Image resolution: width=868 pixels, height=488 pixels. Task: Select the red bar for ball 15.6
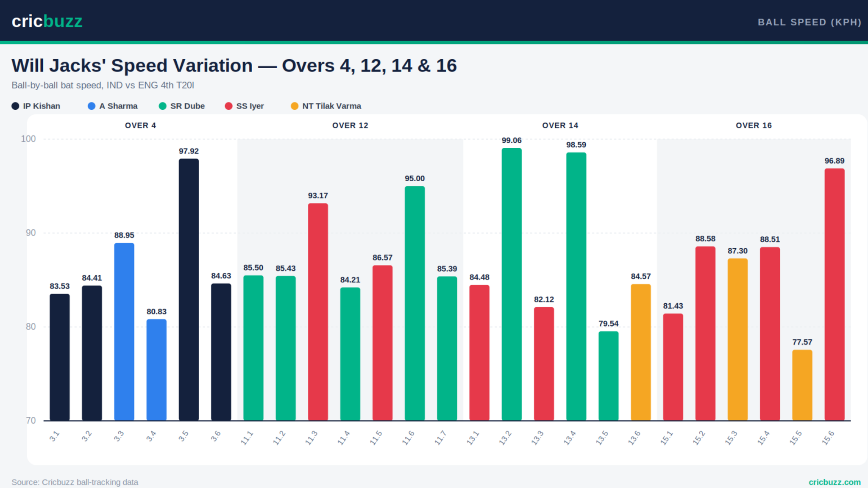tap(835, 294)
